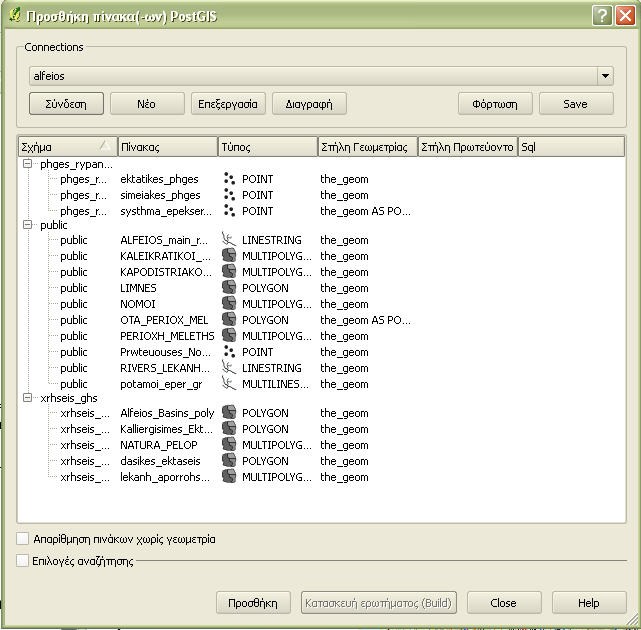The width and height of the screenshot is (641, 630).
Task: Select the PERIOXH_MELETHS table name
Action: [167, 336]
